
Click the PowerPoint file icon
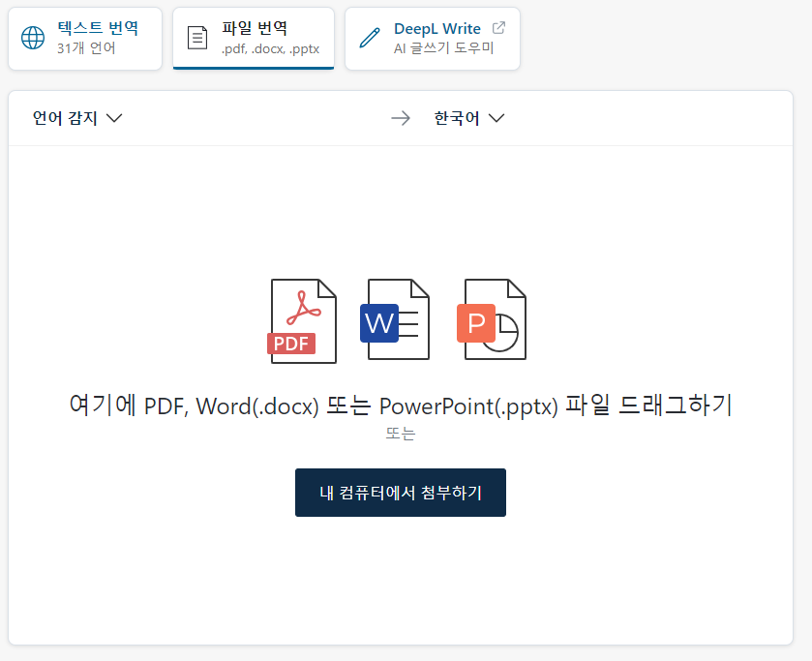point(492,319)
